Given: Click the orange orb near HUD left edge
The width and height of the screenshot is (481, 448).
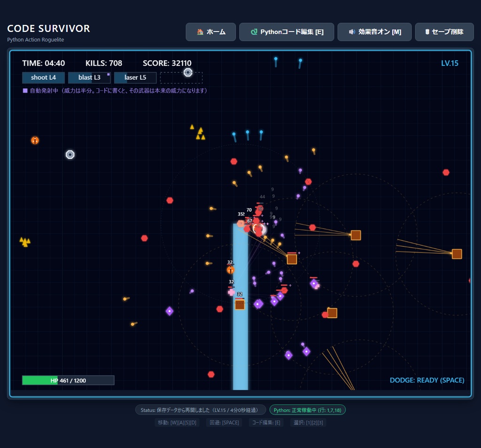Looking at the screenshot, I should pyautogui.click(x=35, y=141).
